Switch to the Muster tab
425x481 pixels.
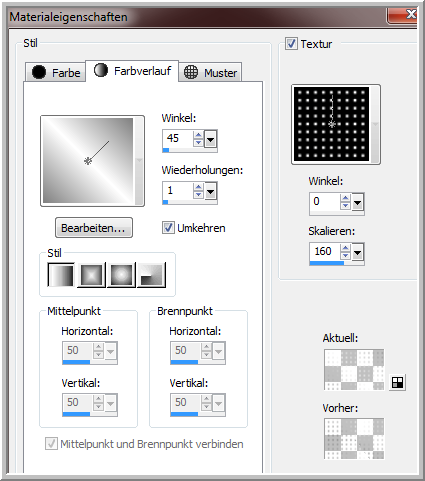(x=210, y=72)
